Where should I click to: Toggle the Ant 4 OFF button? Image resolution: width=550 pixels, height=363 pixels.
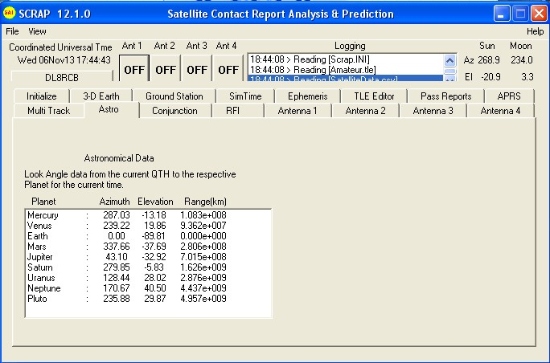point(228,68)
